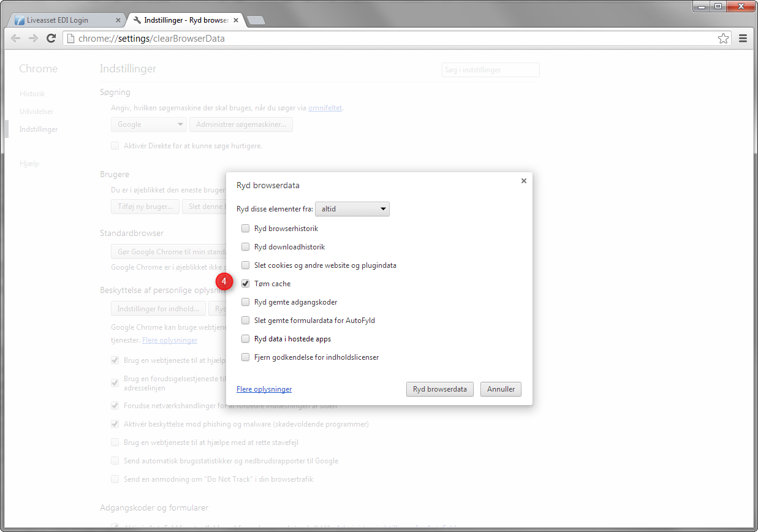
Task: Uncheck the Tøm cache checkbox
Action: 245,284
